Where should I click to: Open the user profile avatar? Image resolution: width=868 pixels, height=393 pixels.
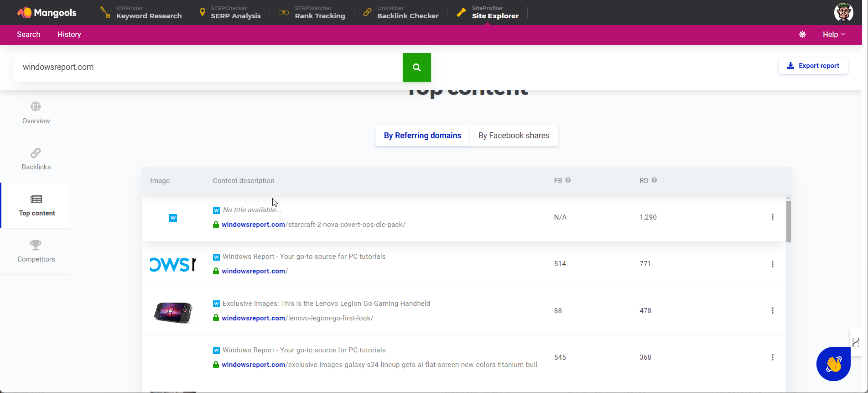843,12
